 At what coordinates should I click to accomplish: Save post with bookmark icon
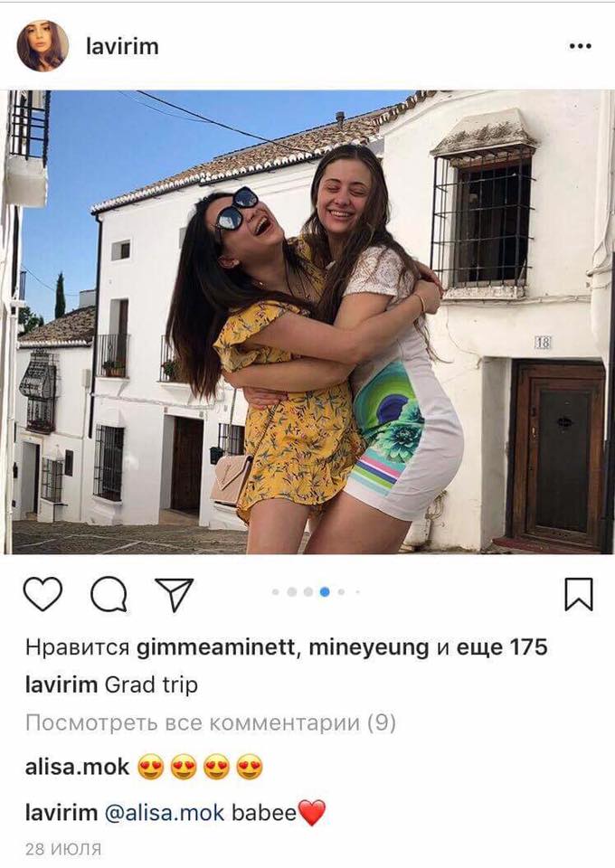click(x=579, y=593)
